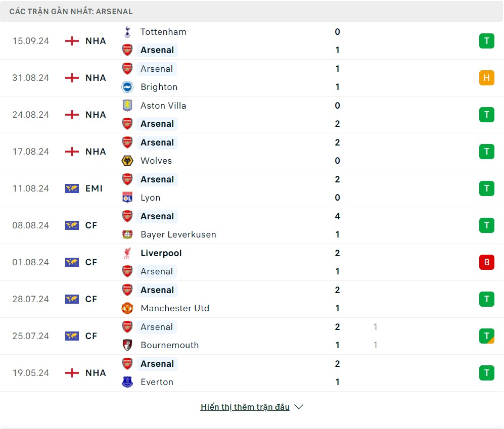The height and width of the screenshot is (429, 504).
Task: Click the Lyon club crest icon
Action: coord(127,198)
